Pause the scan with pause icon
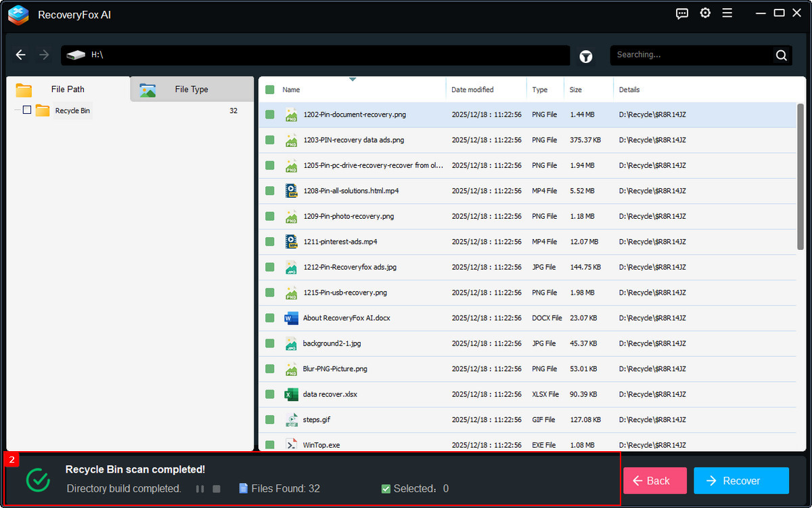The width and height of the screenshot is (812, 508). pyautogui.click(x=200, y=489)
